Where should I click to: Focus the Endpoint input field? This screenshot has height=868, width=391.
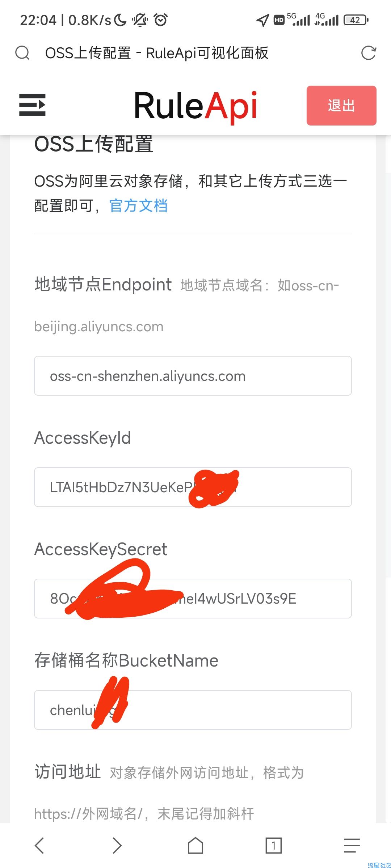point(193,376)
